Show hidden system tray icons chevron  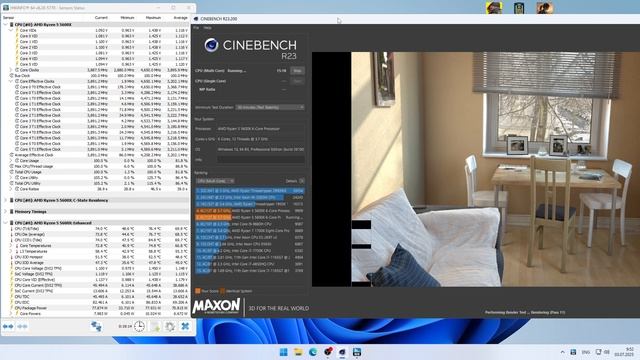[x=562, y=352]
